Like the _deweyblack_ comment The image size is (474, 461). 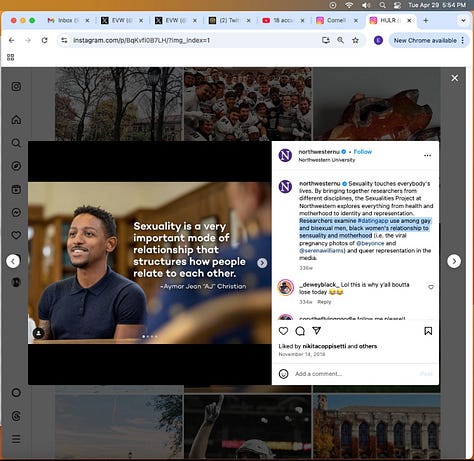tap(431, 287)
